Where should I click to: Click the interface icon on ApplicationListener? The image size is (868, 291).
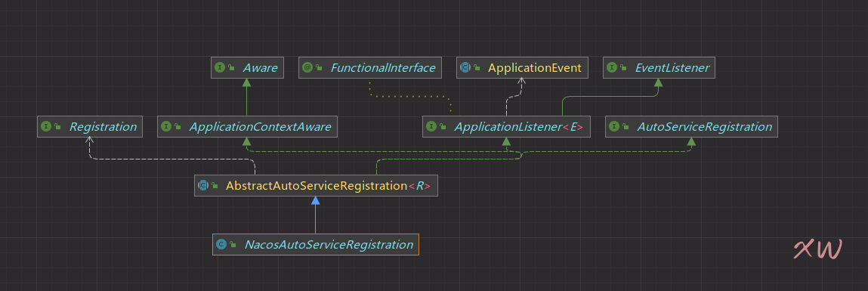(x=431, y=126)
